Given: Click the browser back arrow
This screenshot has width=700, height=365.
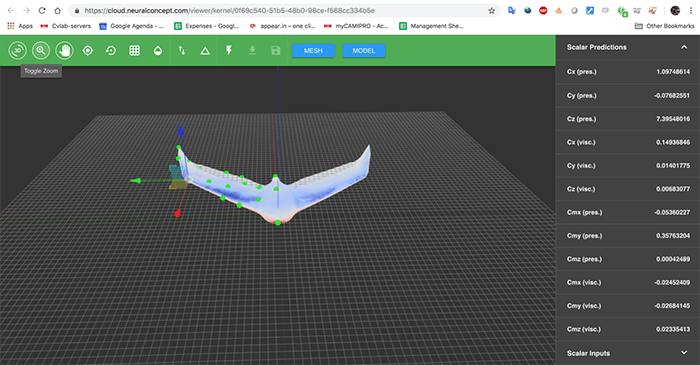Looking at the screenshot, I should (11, 10).
